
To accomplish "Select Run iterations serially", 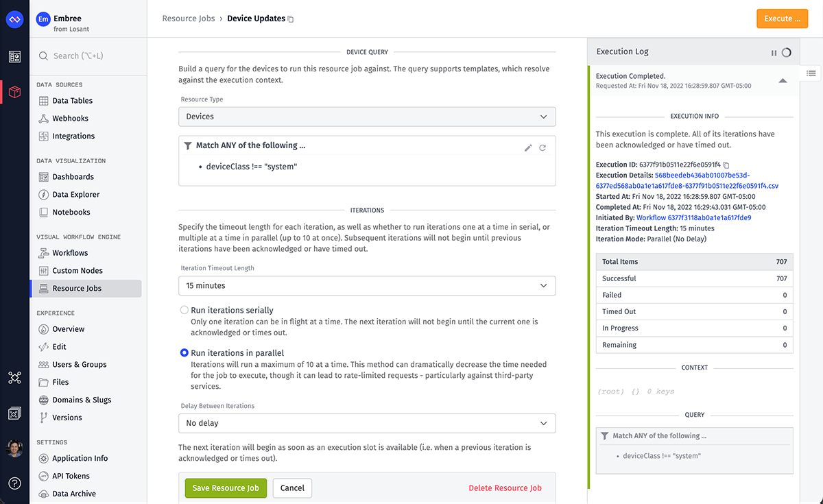I will coord(184,310).
